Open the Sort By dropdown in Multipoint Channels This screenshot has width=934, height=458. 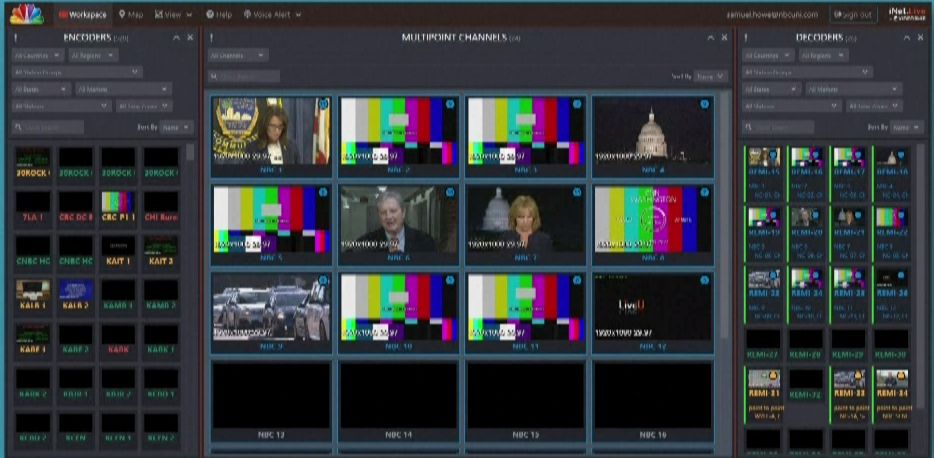pyautogui.click(x=710, y=76)
